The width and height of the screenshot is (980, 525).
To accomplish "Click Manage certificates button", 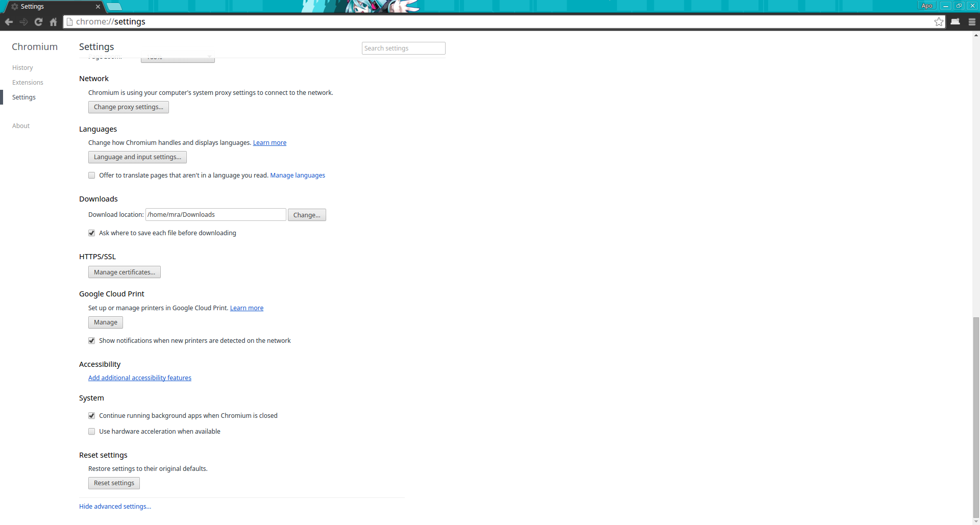I will coord(125,272).
